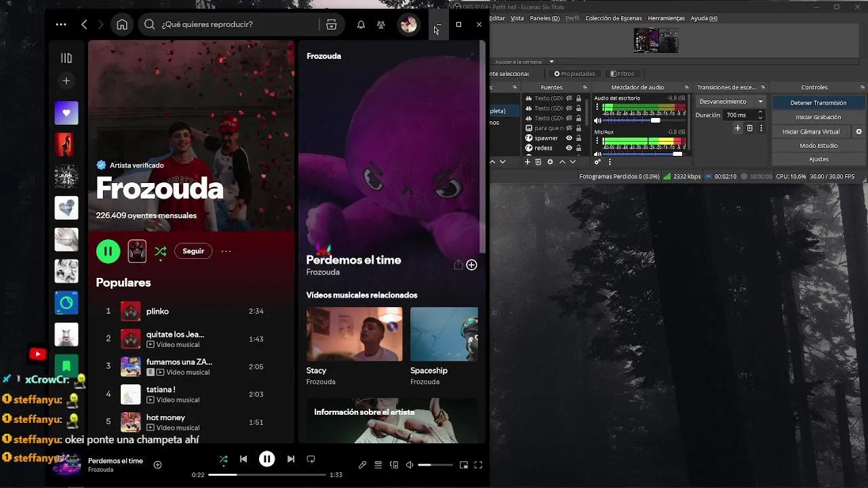Viewport: 868px width, 488px height.
Task: Open the OBS Herramientas menu
Action: [666, 18]
